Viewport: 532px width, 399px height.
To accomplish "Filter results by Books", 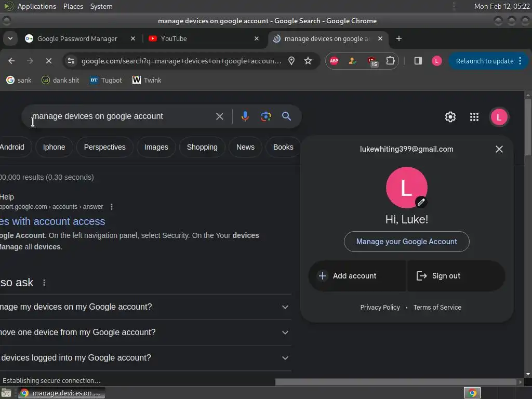I will 283,147.
